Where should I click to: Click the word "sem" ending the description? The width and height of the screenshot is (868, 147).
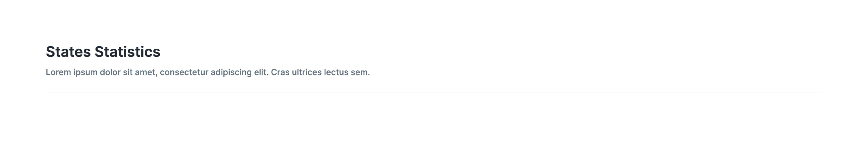click(x=359, y=73)
